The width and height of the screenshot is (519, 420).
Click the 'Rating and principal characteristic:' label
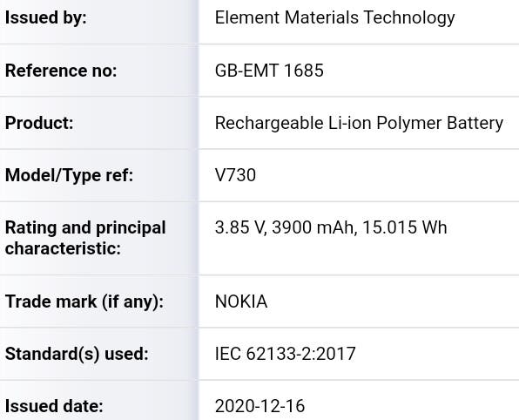tap(85, 238)
